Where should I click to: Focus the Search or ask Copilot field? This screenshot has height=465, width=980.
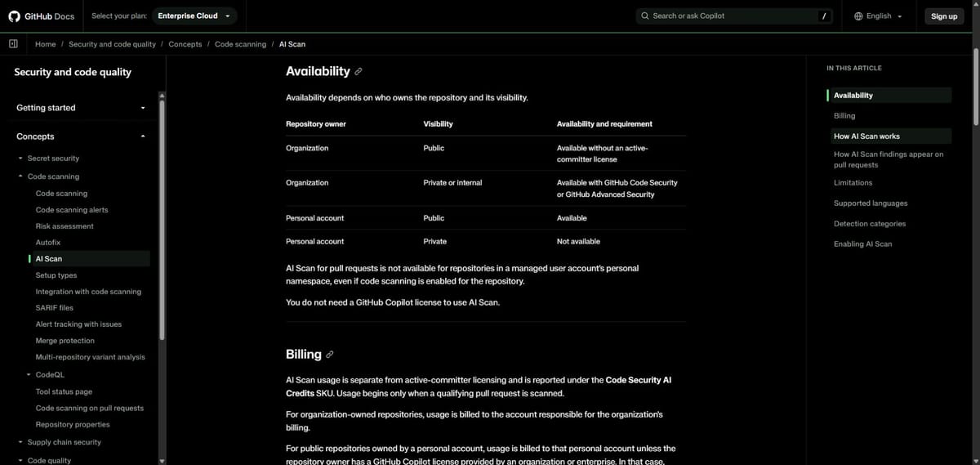pyautogui.click(x=735, y=16)
